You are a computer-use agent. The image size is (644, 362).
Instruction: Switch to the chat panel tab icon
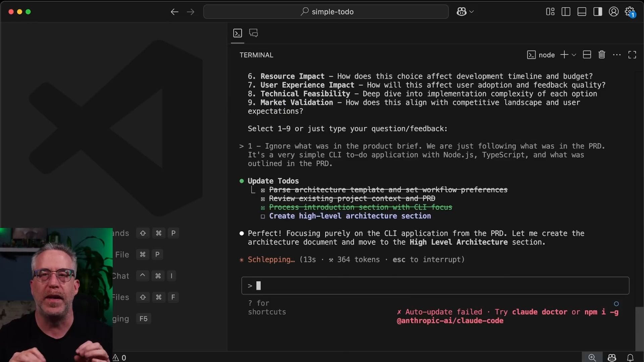[x=254, y=33]
